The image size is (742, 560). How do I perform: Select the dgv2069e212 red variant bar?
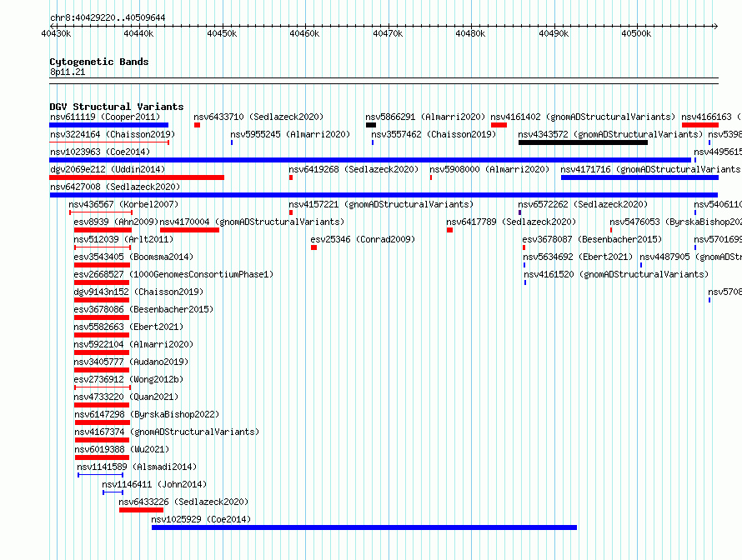pyautogui.click(x=137, y=177)
